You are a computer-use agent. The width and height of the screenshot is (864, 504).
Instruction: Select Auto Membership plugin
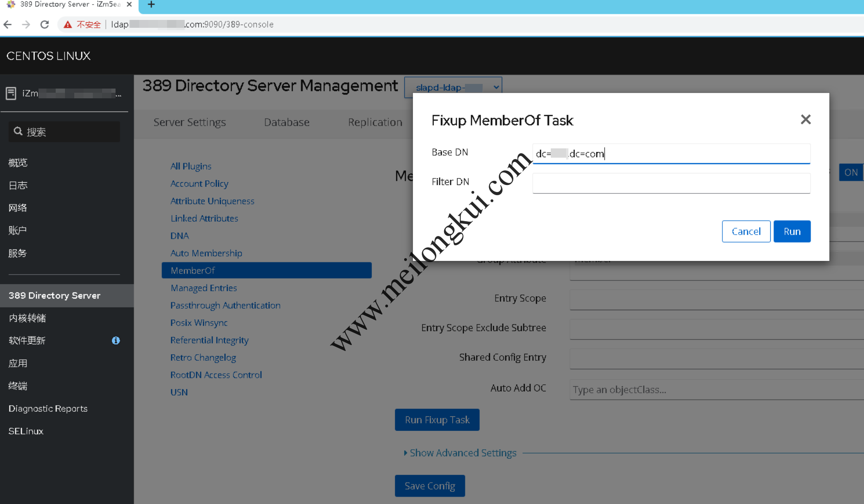(x=206, y=253)
